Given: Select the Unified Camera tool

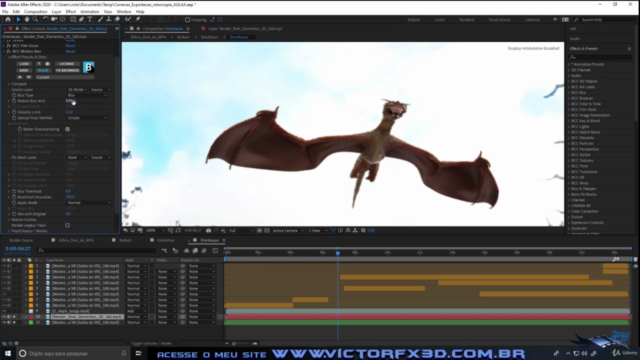Looking at the screenshot, I should pyautogui.click(x=54, y=20).
